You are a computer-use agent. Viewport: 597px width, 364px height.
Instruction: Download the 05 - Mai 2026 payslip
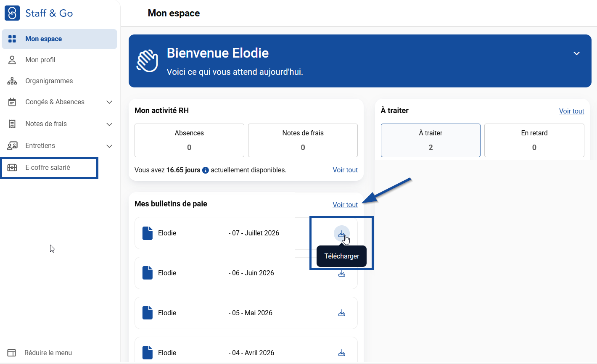[x=342, y=313]
